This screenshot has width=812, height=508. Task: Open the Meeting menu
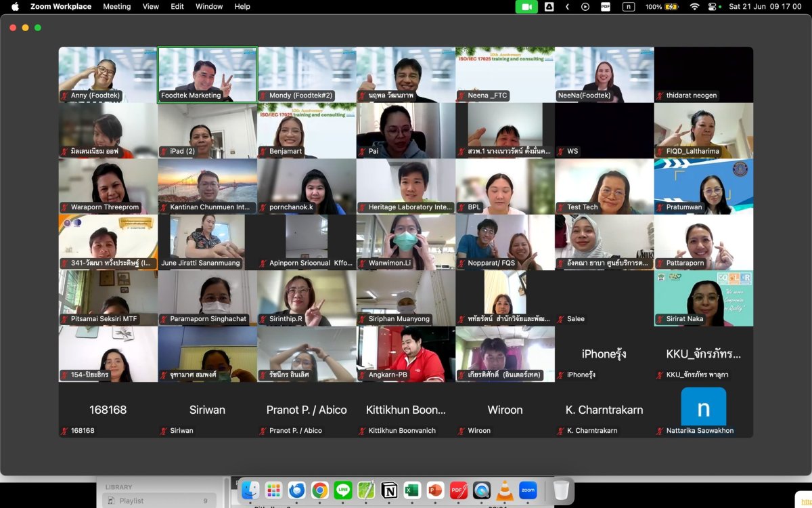pos(116,7)
